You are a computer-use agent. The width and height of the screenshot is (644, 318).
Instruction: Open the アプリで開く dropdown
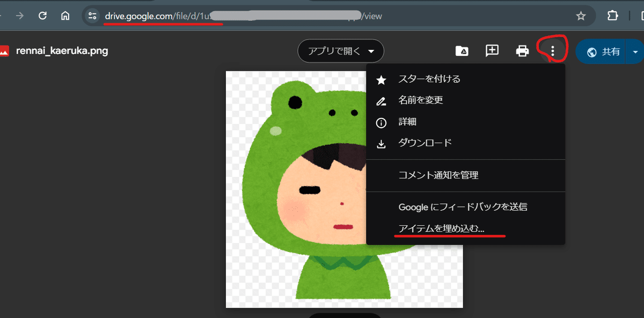341,51
